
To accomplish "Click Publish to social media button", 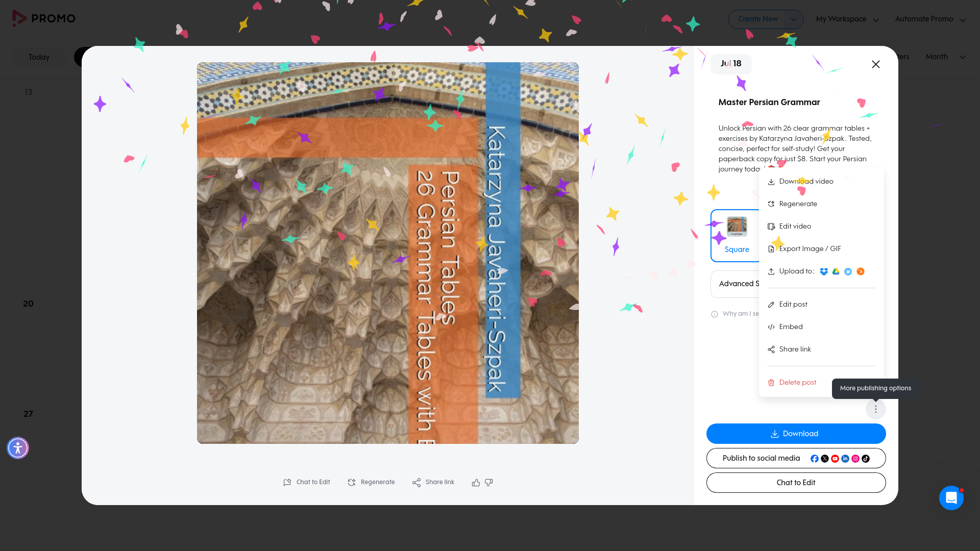I will (x=796, y=458).
